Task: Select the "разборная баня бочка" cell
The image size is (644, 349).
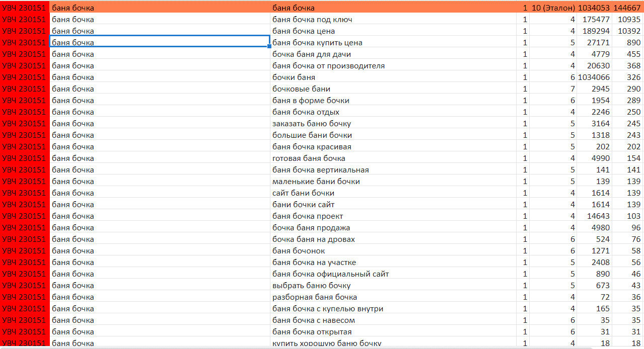Action: (315, 297)
